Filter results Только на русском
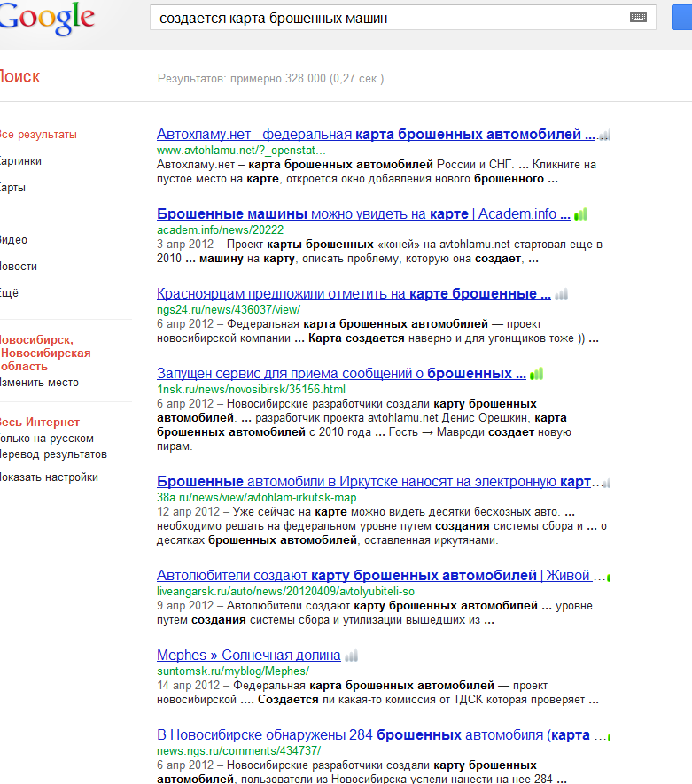The image size is (692, 784). (47, 439)
